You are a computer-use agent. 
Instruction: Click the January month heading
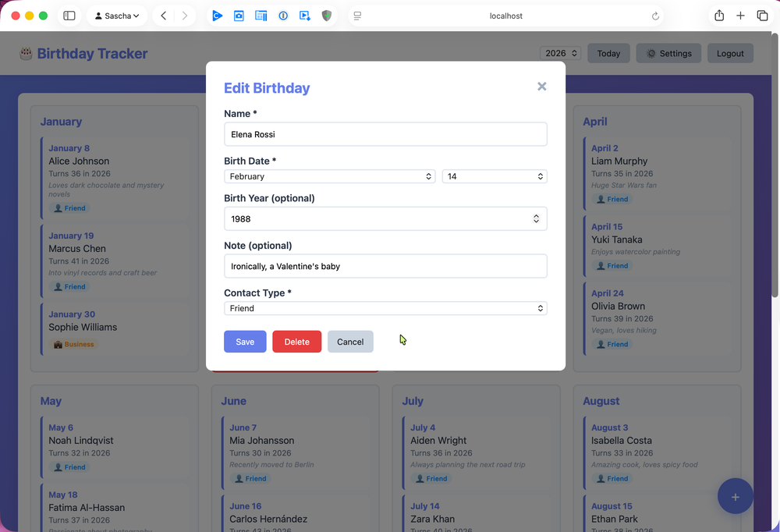click(x=61, y=122)
